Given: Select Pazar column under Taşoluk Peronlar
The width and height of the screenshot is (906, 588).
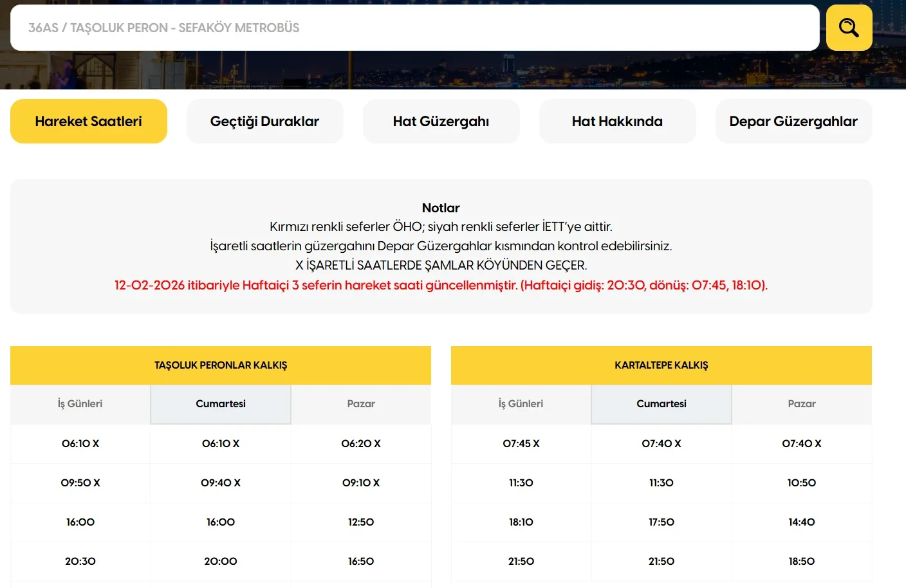Looking at the screenshot, I should [x=361, y=404].
